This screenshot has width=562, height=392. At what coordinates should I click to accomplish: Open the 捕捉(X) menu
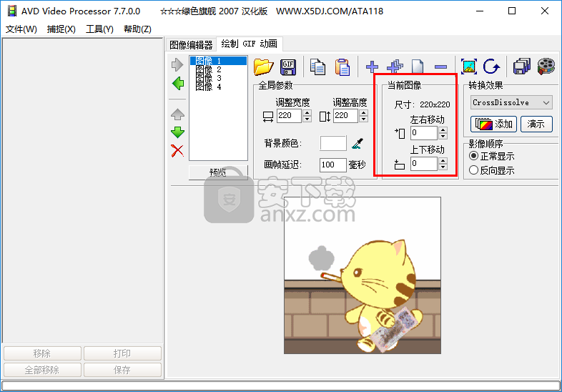point(61,29)
